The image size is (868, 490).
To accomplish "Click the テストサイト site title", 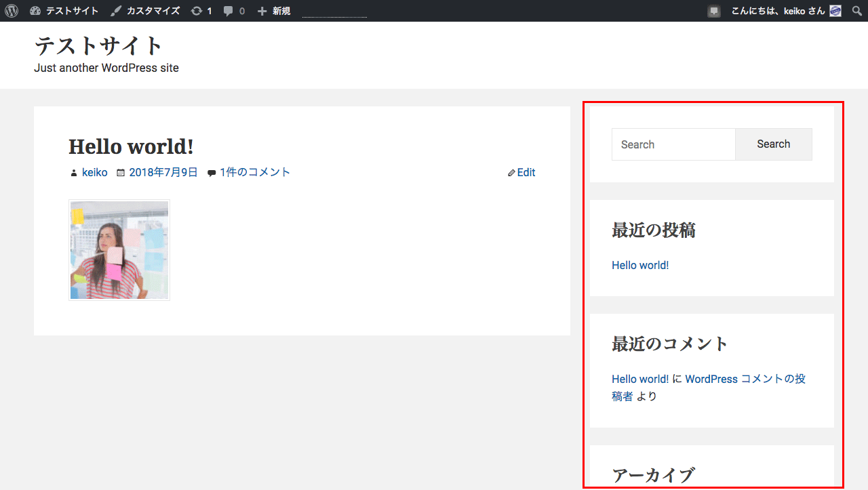I will pos(99,45).
